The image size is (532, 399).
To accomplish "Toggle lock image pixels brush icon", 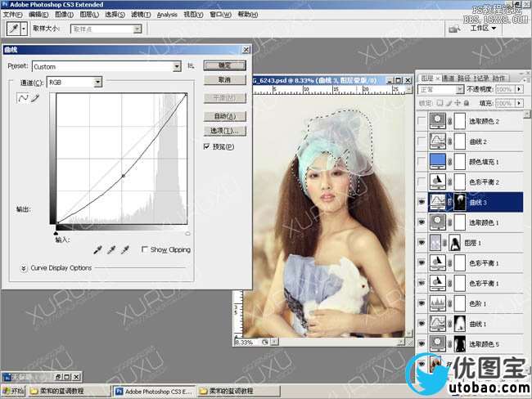I will click(449, 103).
